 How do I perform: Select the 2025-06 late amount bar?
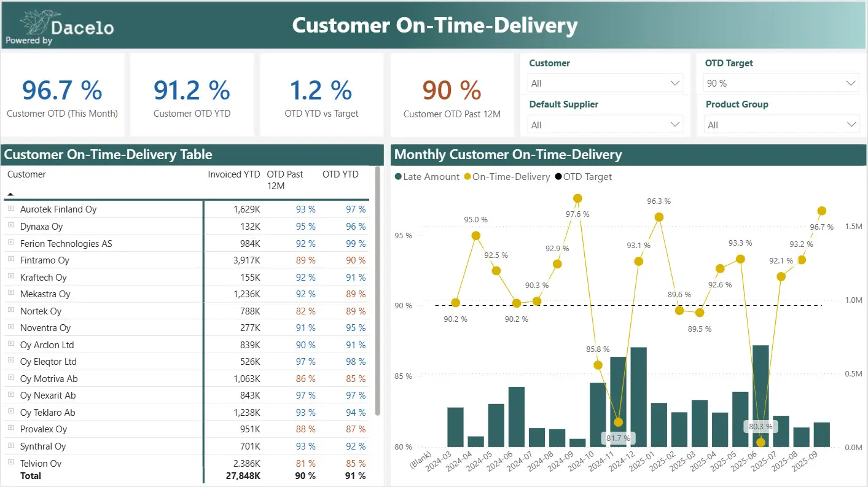760,395
